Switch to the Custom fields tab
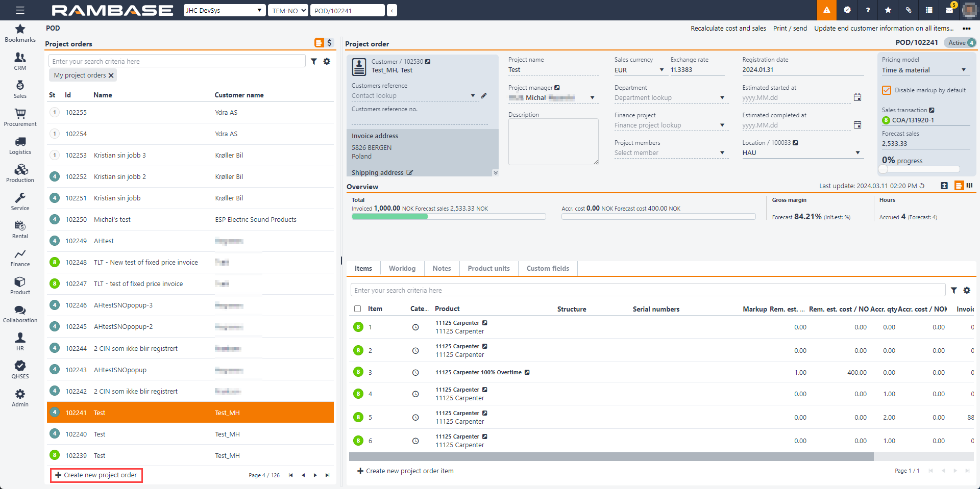Screen dimensions: 980x489 click(x=548, y=269)
